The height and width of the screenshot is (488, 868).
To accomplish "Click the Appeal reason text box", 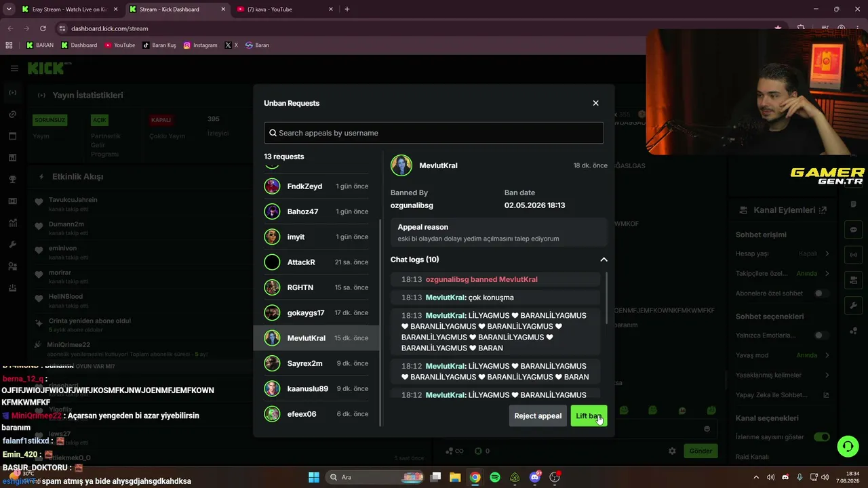I will pos(498,232).
